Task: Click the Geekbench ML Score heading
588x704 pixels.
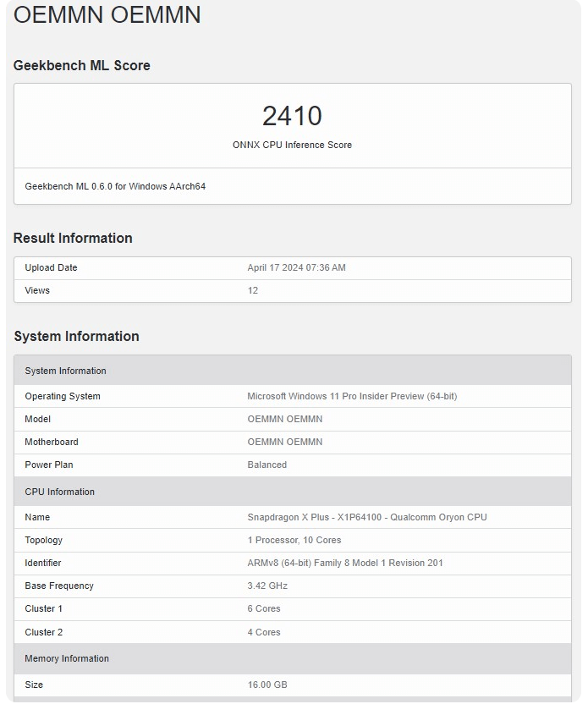Action: tap(82, 65)
